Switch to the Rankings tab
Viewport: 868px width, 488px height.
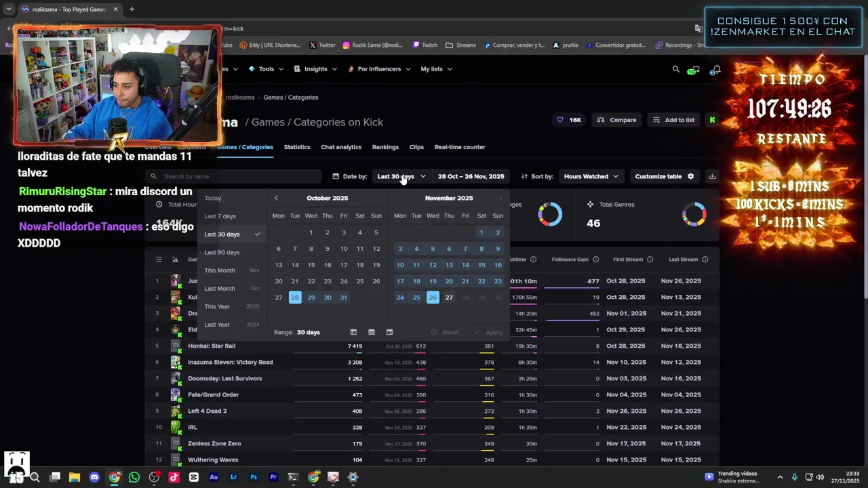click(385, 147)
